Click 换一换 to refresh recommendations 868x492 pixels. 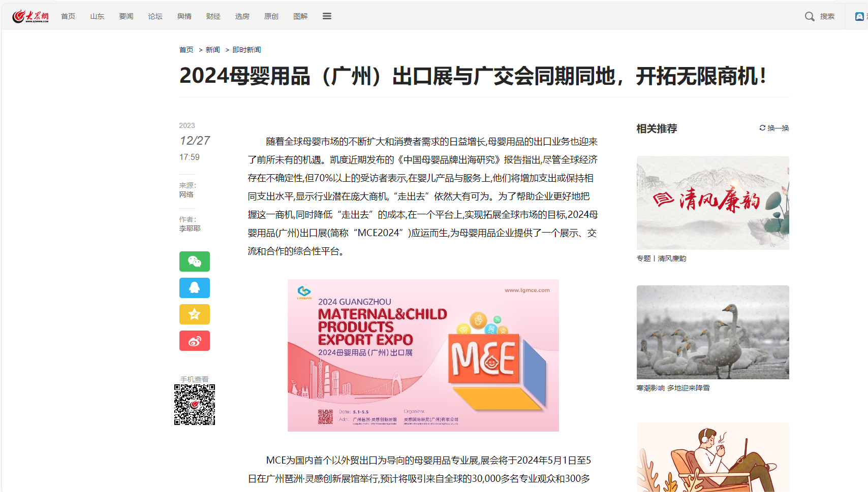point(778,128)
